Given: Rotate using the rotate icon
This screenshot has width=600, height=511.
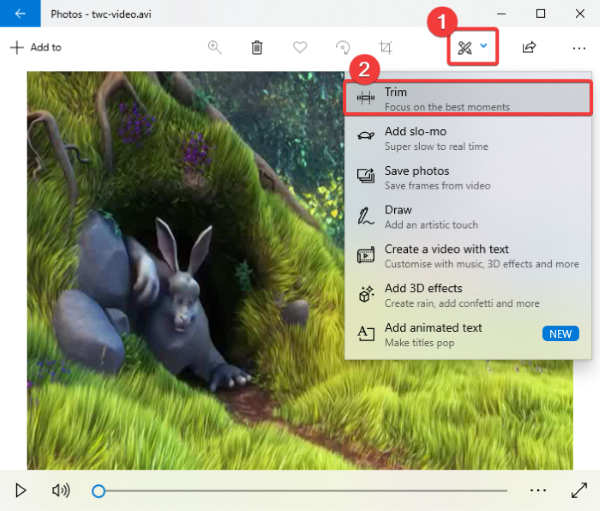Looking at the screenshot, I should (343, 48).
